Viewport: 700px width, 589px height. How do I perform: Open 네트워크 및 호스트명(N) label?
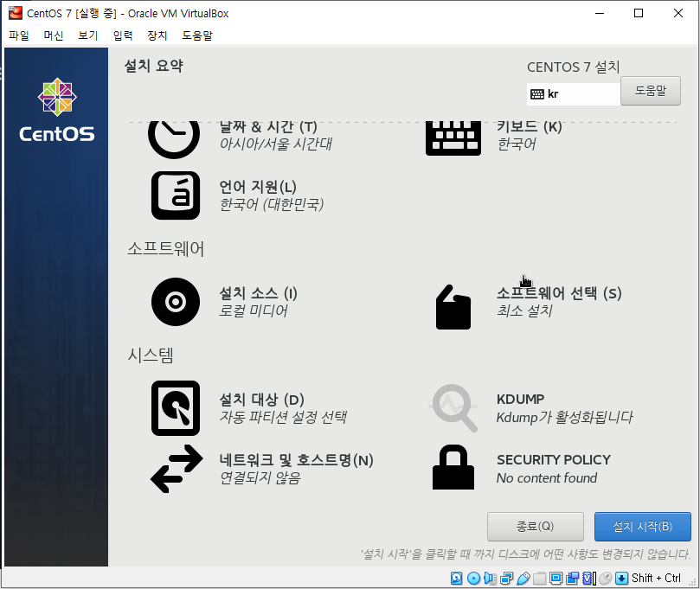(296, 460)
